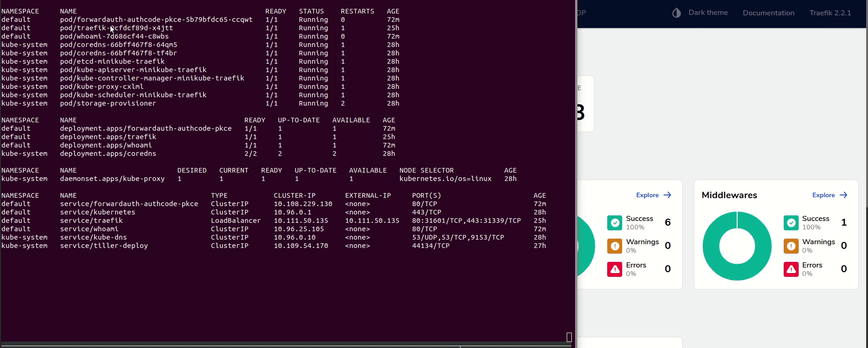This screenshot has height=348, width=868.
Task: Click pod/coredns-66bff467f8-64qm5 in terminal
Action: coord(119,45)
